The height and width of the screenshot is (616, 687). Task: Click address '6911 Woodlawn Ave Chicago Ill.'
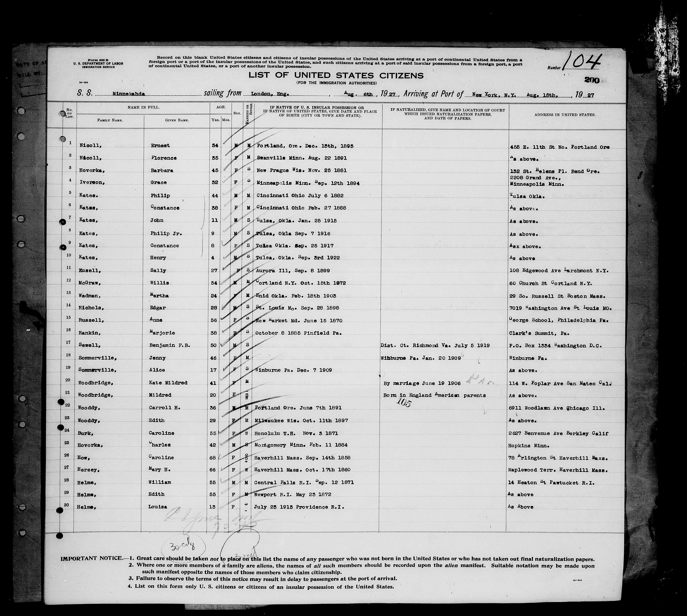point(557,408)
